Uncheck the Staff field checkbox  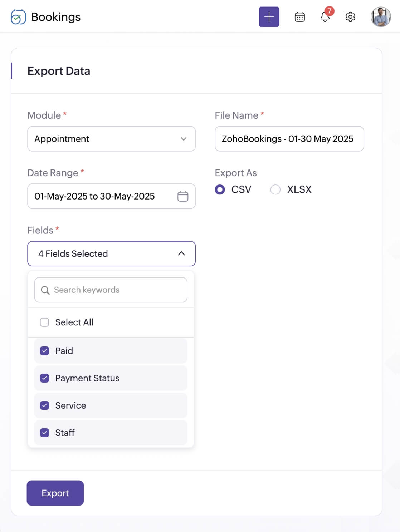click(x=45, y=433)
